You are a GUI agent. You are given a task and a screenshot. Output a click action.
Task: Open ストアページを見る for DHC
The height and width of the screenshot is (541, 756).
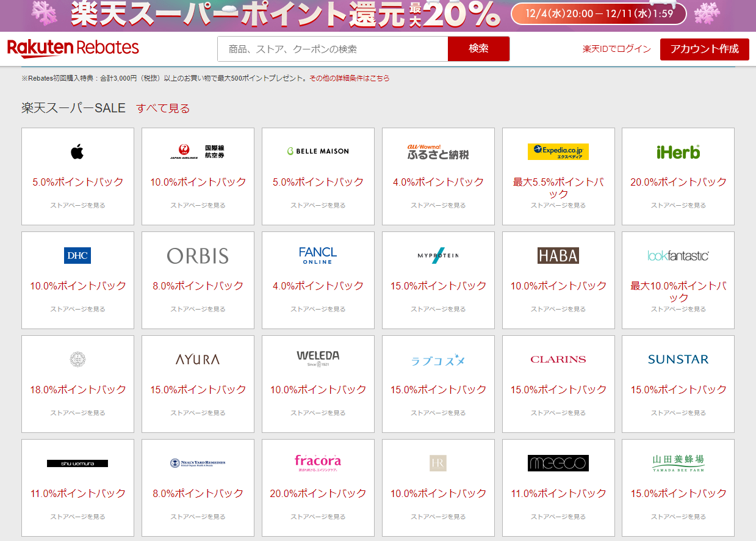pyautogui.click(x=77, y=310)
